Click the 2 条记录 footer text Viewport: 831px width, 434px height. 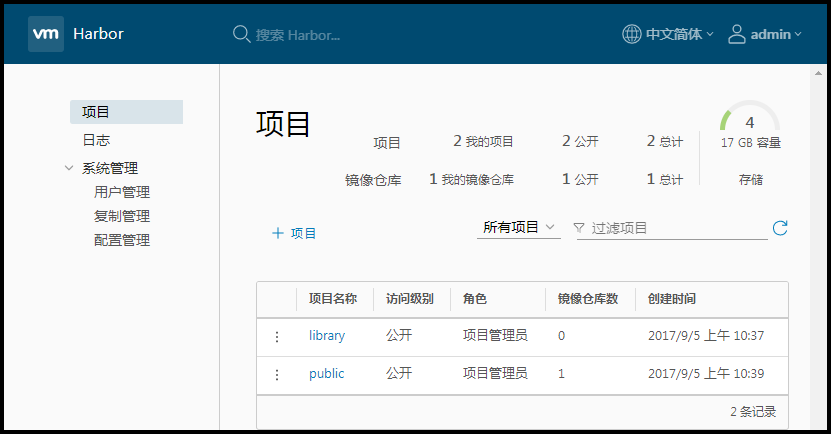[753, 412]
